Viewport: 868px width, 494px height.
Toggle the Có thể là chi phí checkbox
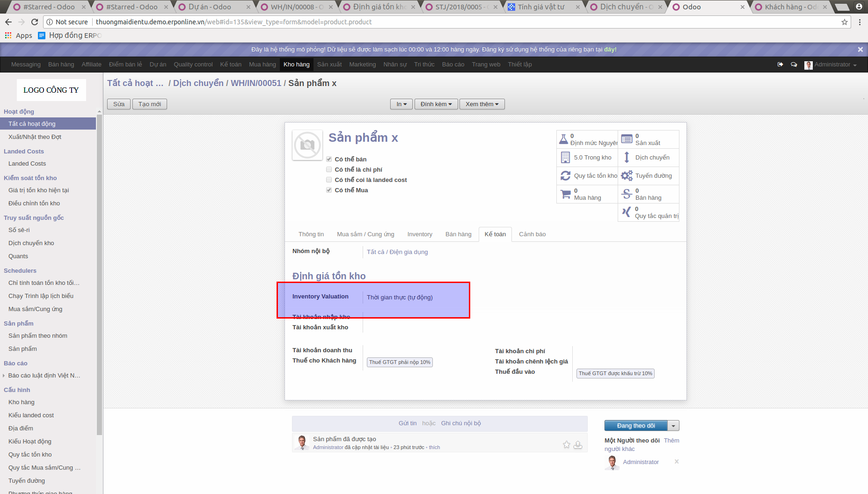pyautogui.click(x=329, y=170)
